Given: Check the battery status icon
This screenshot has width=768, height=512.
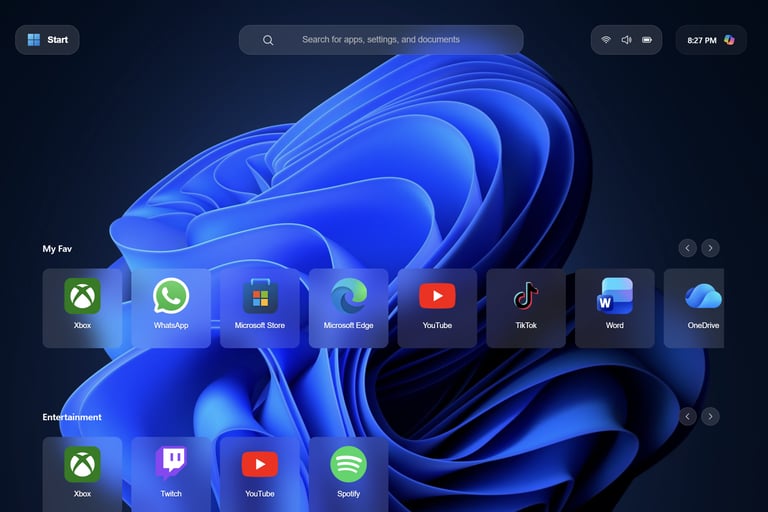Looking at the screenshot, I should 647,40.
